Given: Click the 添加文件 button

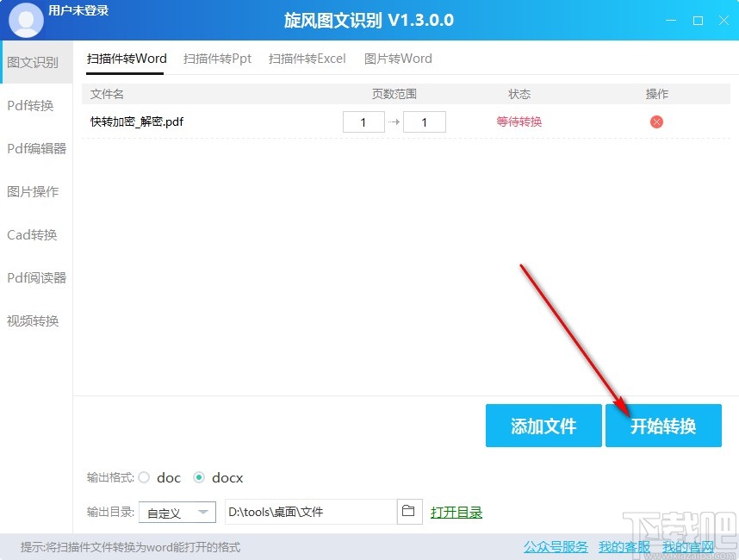Looking at the screenshot, I should [x=543, y=426].
